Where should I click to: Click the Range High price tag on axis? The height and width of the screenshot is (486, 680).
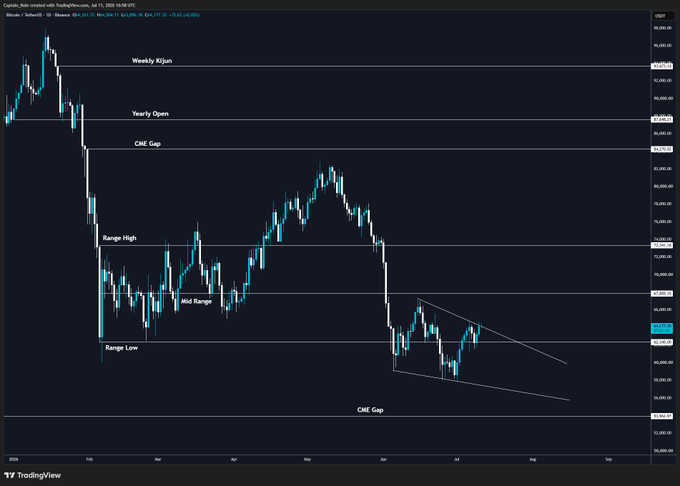(662, 245)
